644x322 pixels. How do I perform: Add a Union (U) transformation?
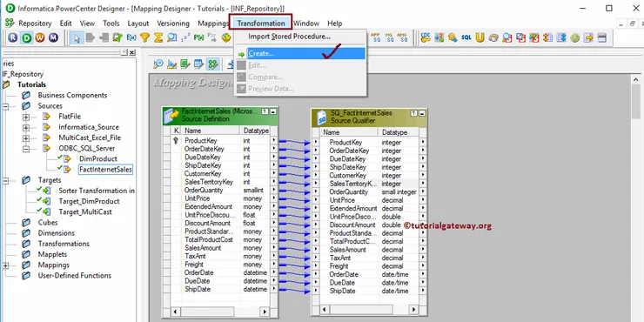pyautogui.click(x=480, y=37)
